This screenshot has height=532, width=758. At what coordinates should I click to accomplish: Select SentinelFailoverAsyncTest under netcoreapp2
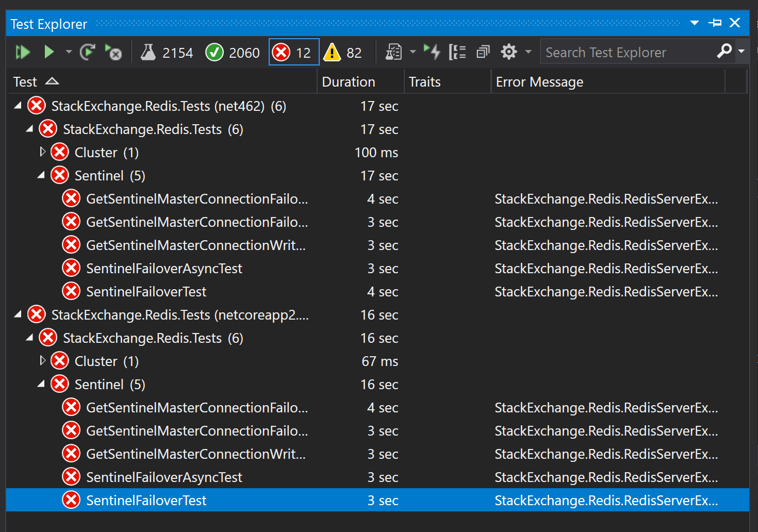pos(377,477)
